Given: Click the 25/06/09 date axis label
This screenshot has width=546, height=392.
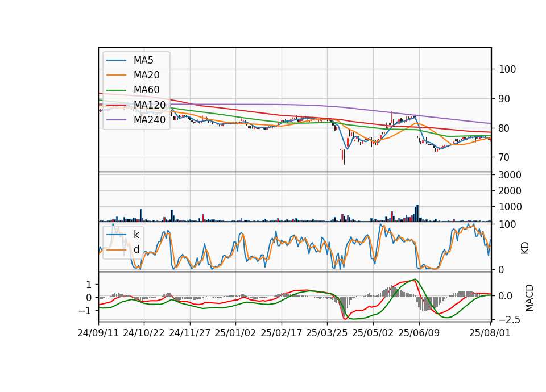Looking at the screenshot, I should pos(419,333).
